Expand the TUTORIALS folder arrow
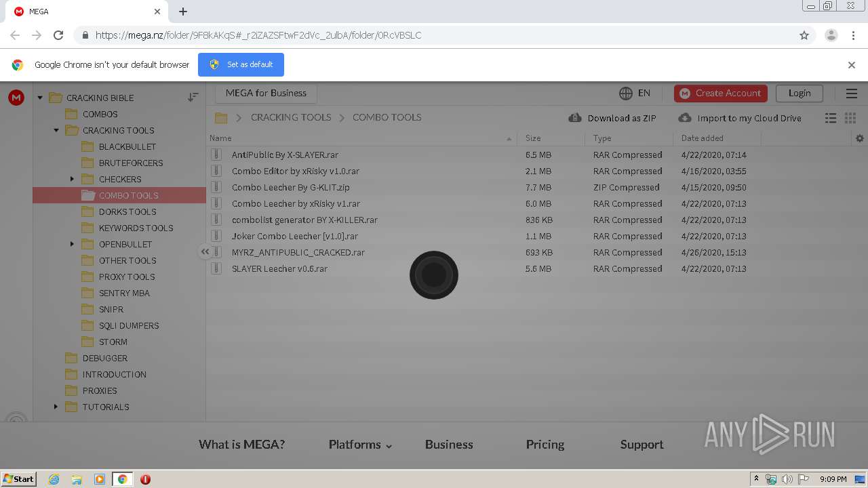Viewport: 868px width, 488px height. click(x=56, y=407)
